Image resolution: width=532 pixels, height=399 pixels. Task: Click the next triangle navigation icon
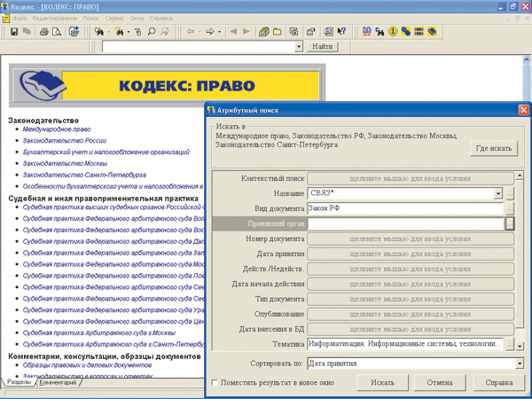[x=246, y=32]
